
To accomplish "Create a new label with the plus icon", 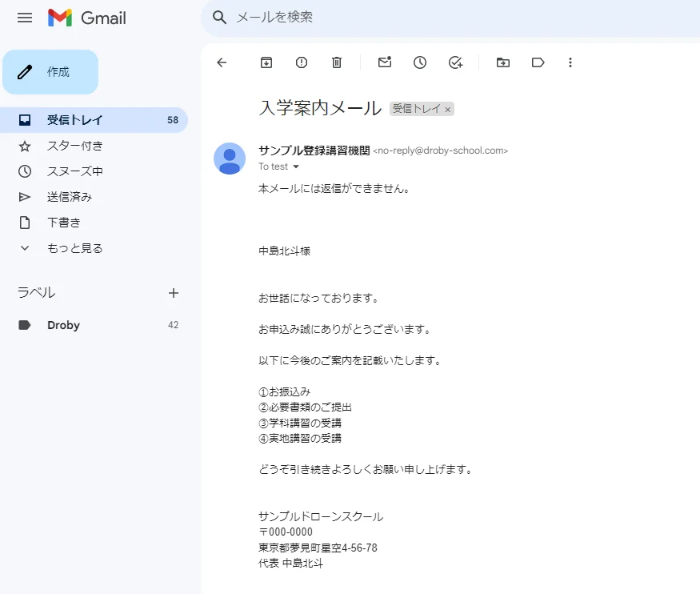I will coord(174,293).
